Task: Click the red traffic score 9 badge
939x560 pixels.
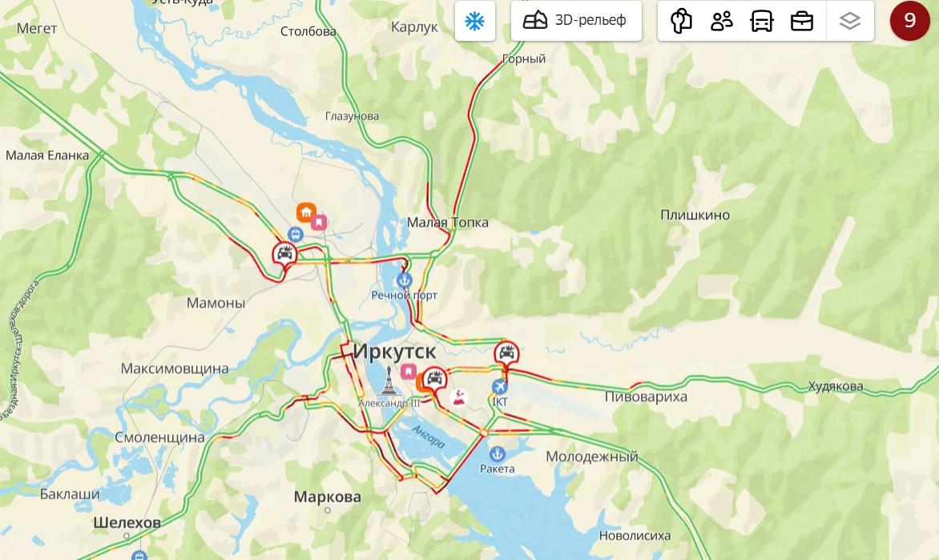Action: pos(909,21)
